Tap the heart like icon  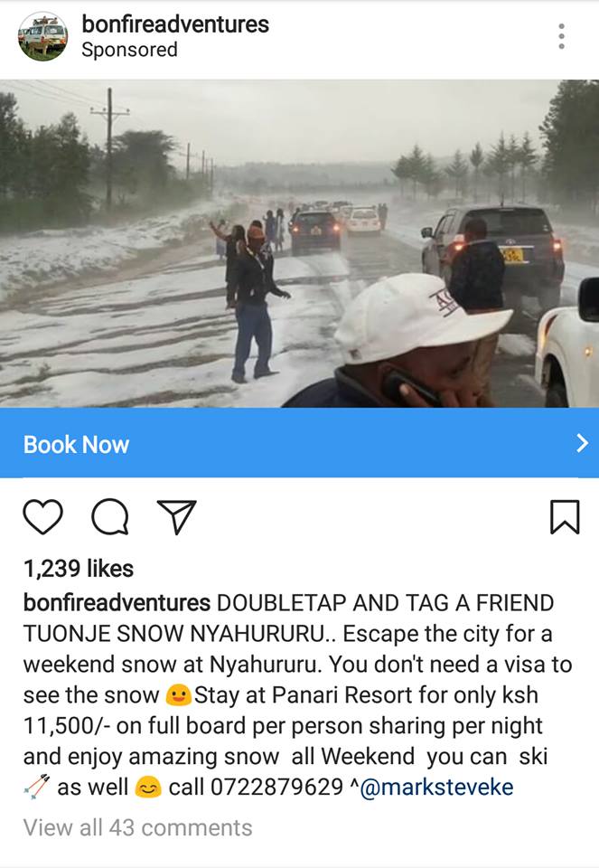click(x=42, y=516)
